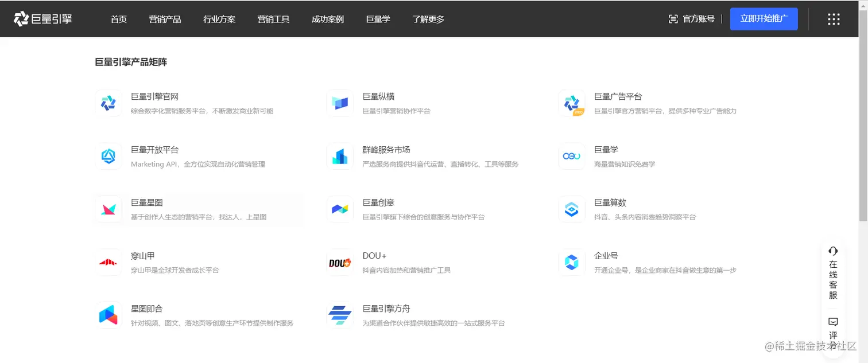This screenshot has height=363, width=868.
Task: Open the 巨量纵横 product icon
Action: coord(340,103)
